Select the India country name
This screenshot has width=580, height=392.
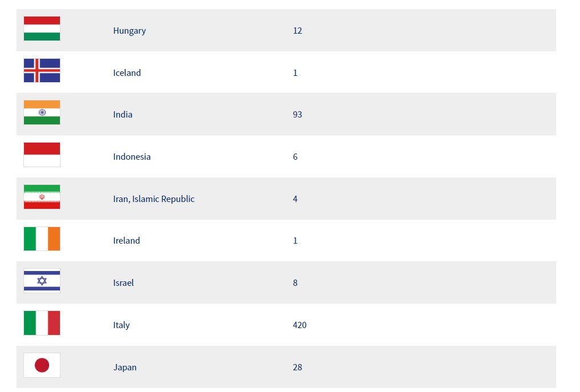(x=123, y=115)
